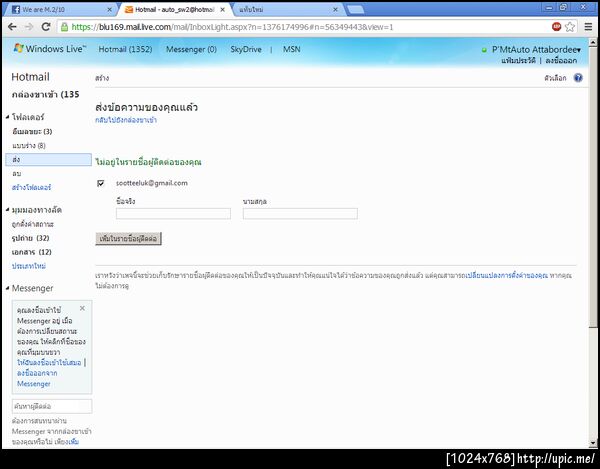Click the Windows Live logo
The height and width of the screenshot is (469, 600).
coord(50,49)
